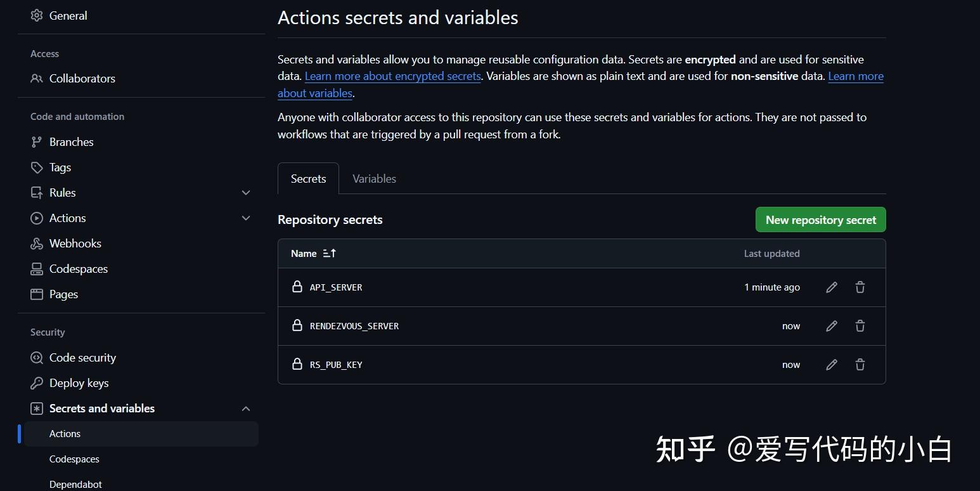
Task: Go to General settings
Action: coord(68,15)
